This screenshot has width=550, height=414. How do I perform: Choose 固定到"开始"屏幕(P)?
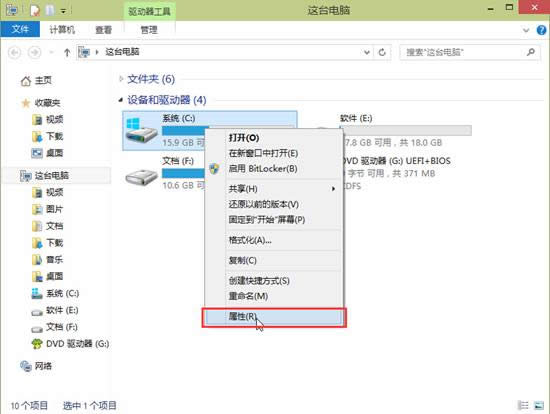coord(267,220)
